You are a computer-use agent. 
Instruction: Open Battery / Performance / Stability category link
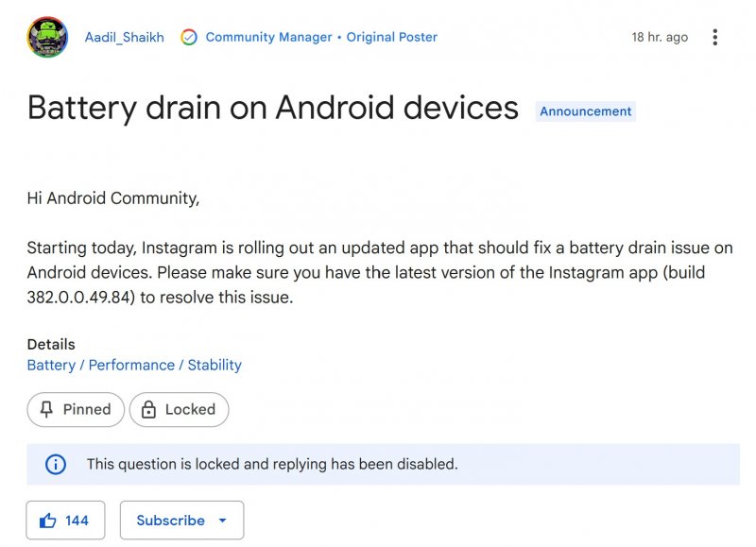[134, 365]
